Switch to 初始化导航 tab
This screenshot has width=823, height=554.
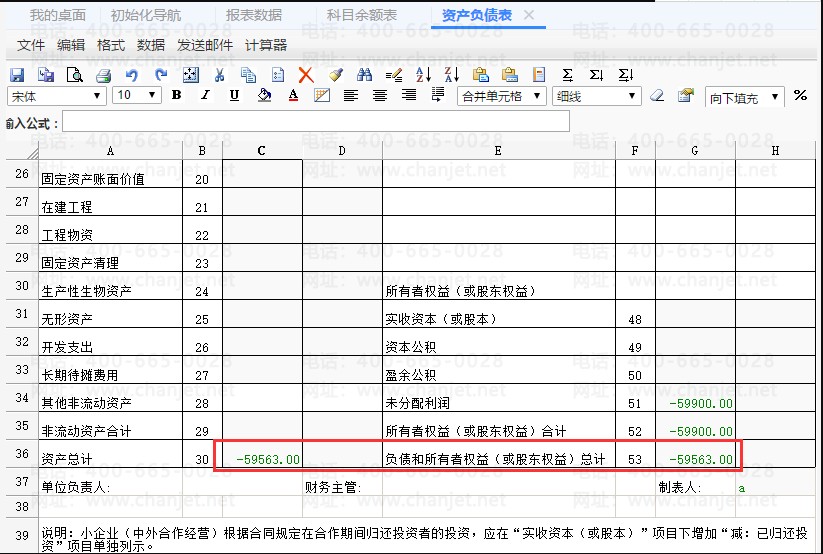146,15
